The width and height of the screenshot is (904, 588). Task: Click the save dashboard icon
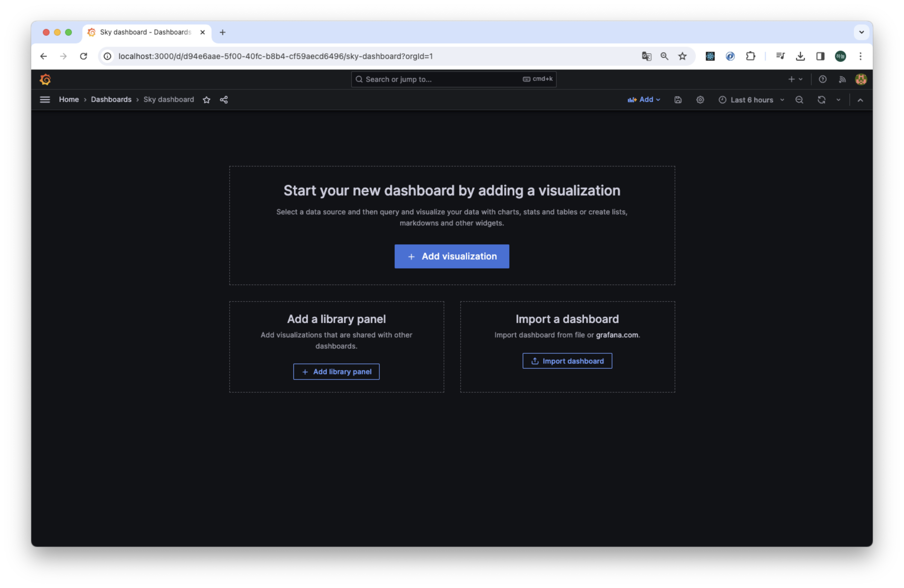678,100
